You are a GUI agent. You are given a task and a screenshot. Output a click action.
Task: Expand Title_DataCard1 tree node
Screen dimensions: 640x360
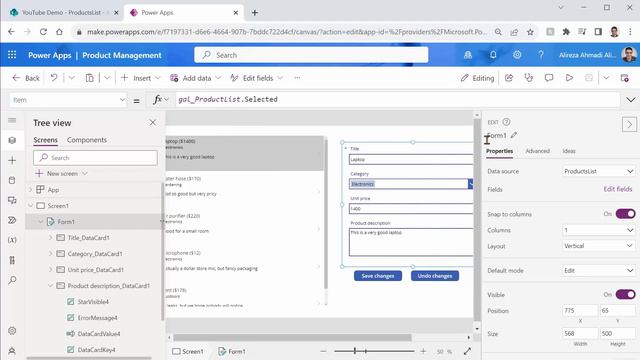point(51,238)
